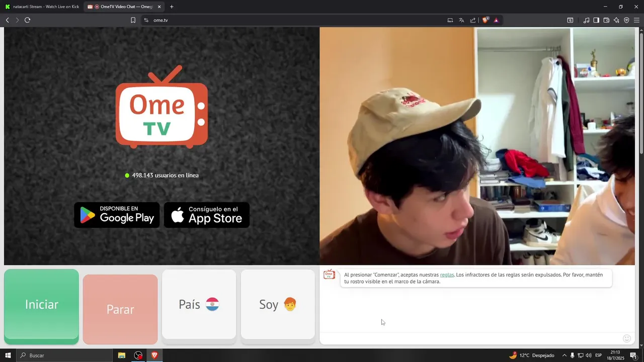
Task: Close the OmeTV Video Chat tab
Action: pyautogui.click(x=159, y=7)
